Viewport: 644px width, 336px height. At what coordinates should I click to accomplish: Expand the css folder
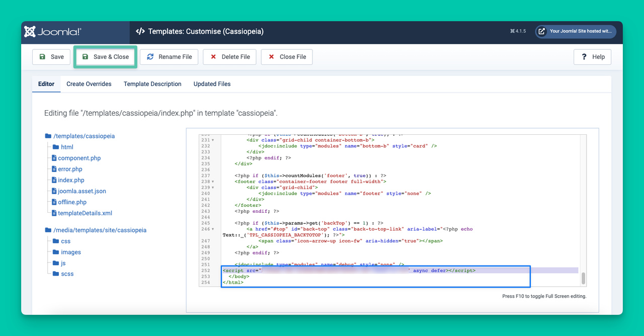click(66, 241)
